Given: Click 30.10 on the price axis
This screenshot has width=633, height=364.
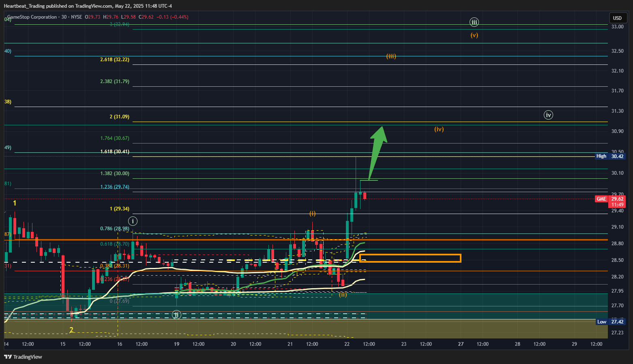Looking at the screenshot, I should (617, 173).
